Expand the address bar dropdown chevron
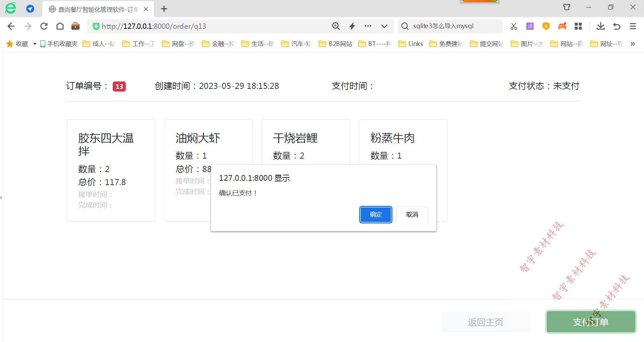This screenshot has width=644, height=342. pos(384,26)
